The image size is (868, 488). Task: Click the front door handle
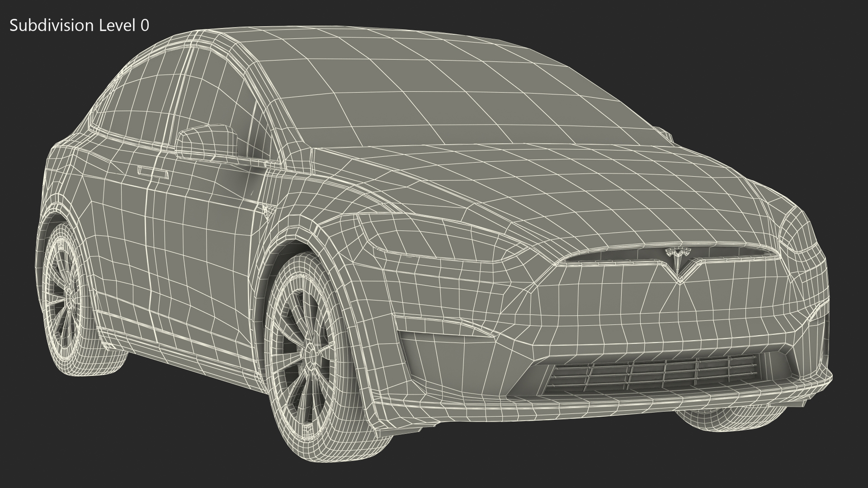[x=153, y=172]
